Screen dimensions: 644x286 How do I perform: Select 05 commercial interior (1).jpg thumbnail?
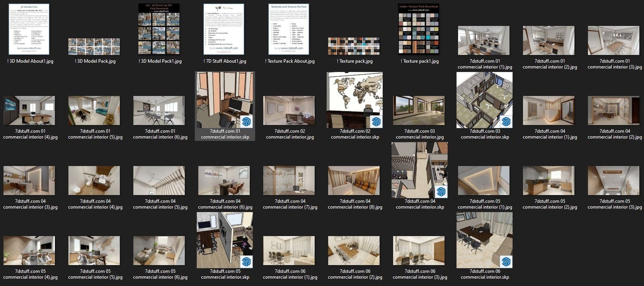[484, 181]
